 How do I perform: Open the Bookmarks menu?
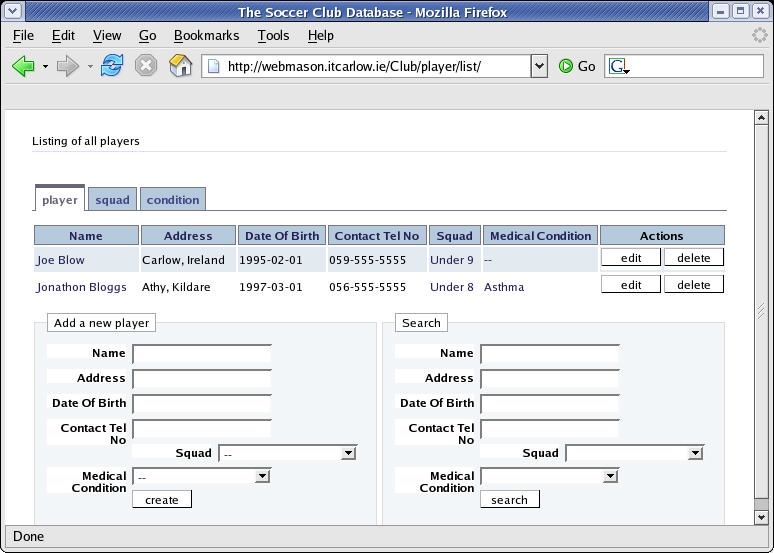(206, 35)
